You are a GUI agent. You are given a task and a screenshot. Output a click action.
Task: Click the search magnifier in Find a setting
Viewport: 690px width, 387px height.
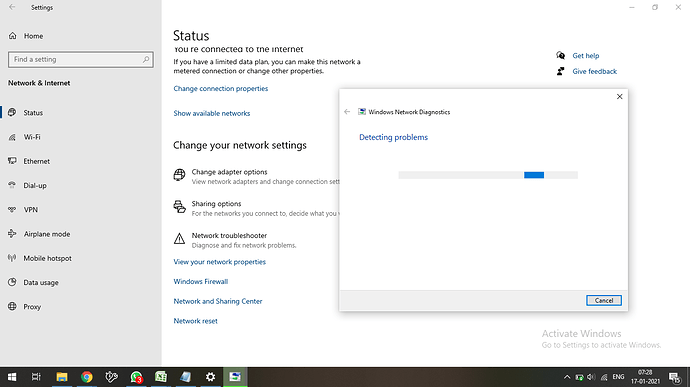(146, 59)
